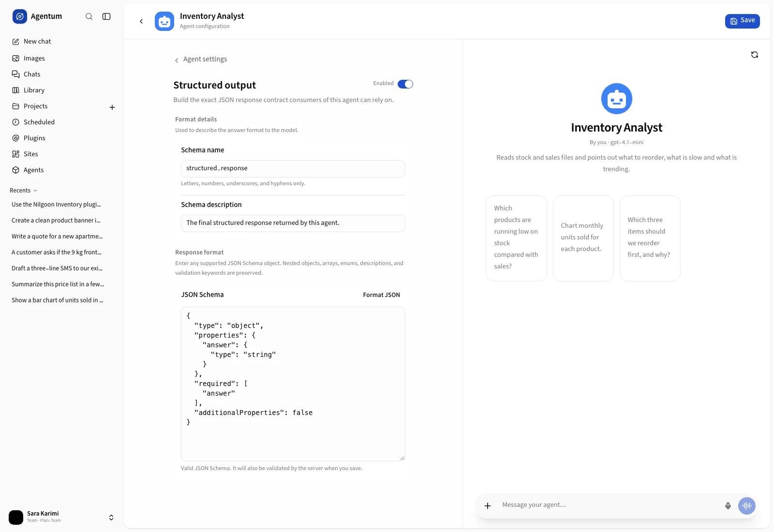This screenshot has height=532, width=774.
Task: Open the Agents page
Action: [x=61, y=170]
